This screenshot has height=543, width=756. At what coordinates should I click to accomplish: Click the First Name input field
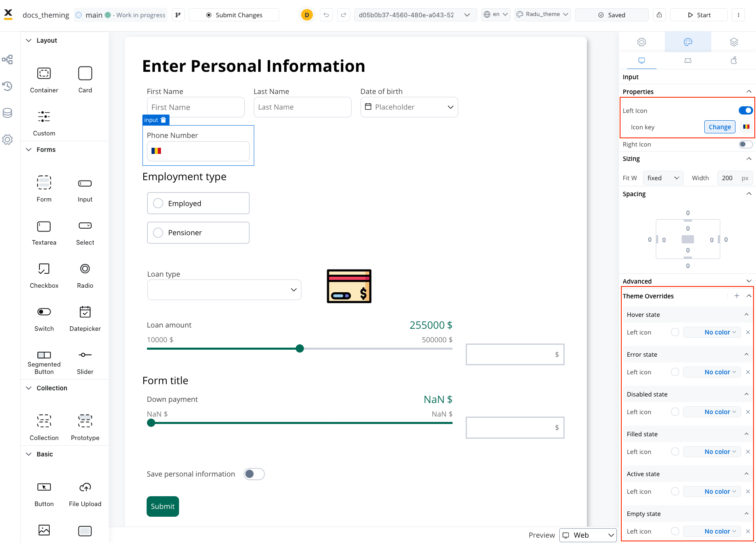coord(196,107)
